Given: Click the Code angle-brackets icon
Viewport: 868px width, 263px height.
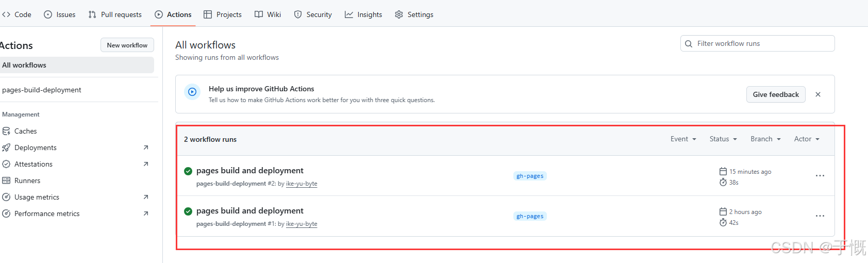Looking at the screenshot, I should (x=6, y=14).
